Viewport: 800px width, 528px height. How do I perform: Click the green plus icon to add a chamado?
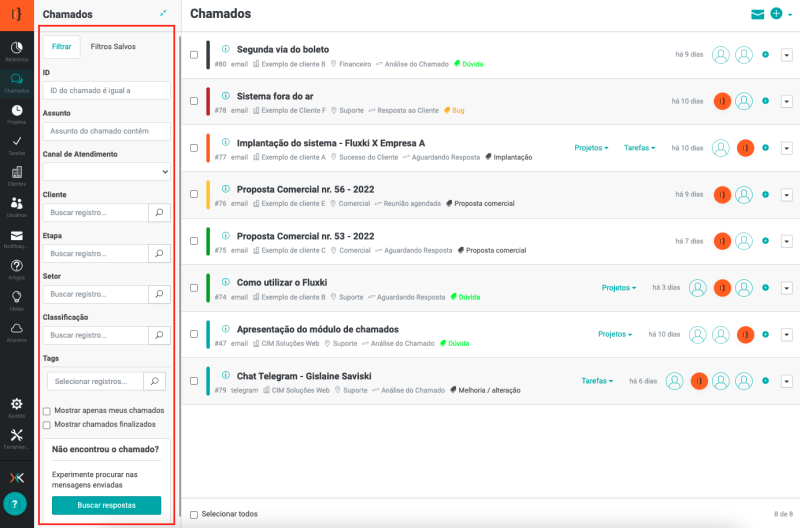click(776, 14)
